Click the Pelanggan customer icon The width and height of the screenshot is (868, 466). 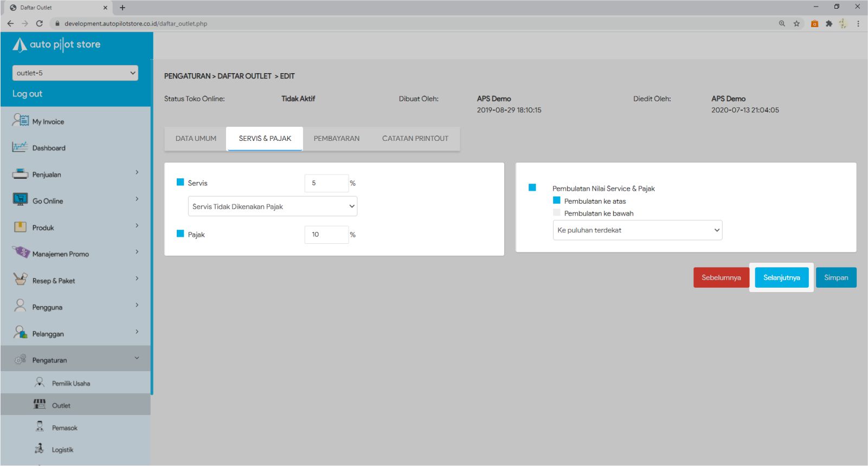(x=21, y=333)
